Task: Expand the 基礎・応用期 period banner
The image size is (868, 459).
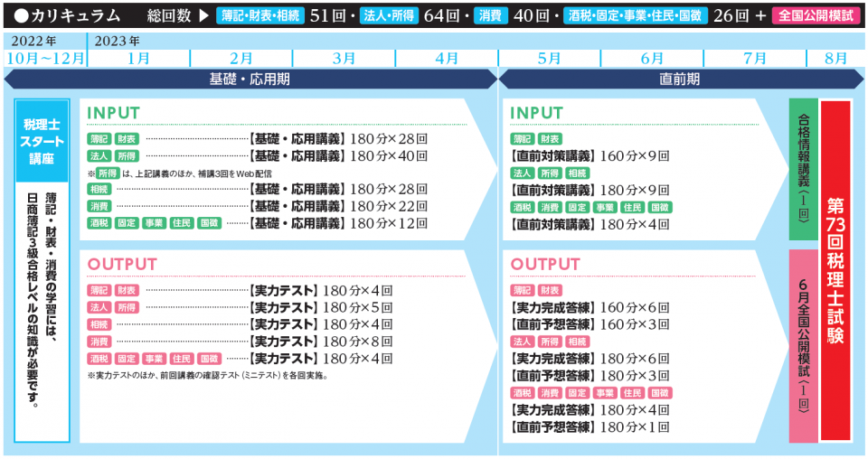Action: click(250, 80)
